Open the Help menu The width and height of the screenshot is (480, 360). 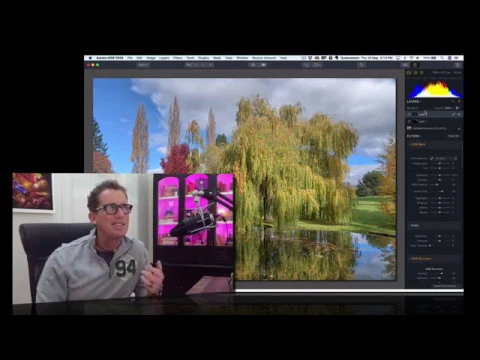point(283,58)
